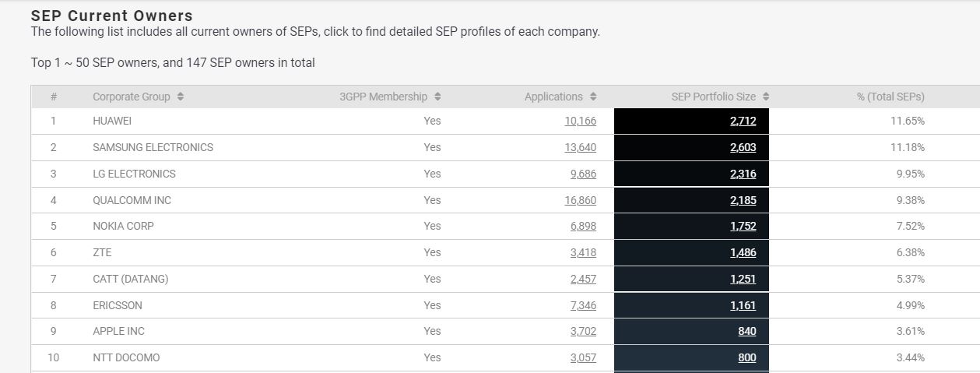Select ERICSSON corporate group name

click(118, 305)
